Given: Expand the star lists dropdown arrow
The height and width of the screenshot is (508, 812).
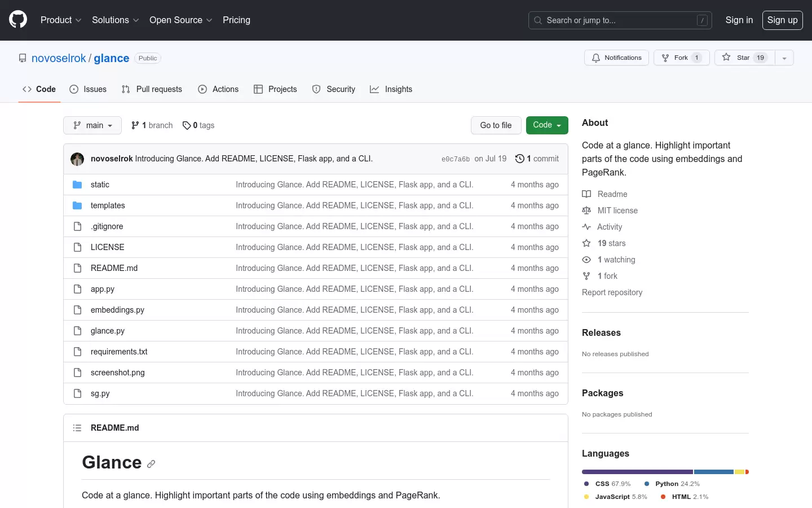Looking at the screenshot, I should [784, 58].
